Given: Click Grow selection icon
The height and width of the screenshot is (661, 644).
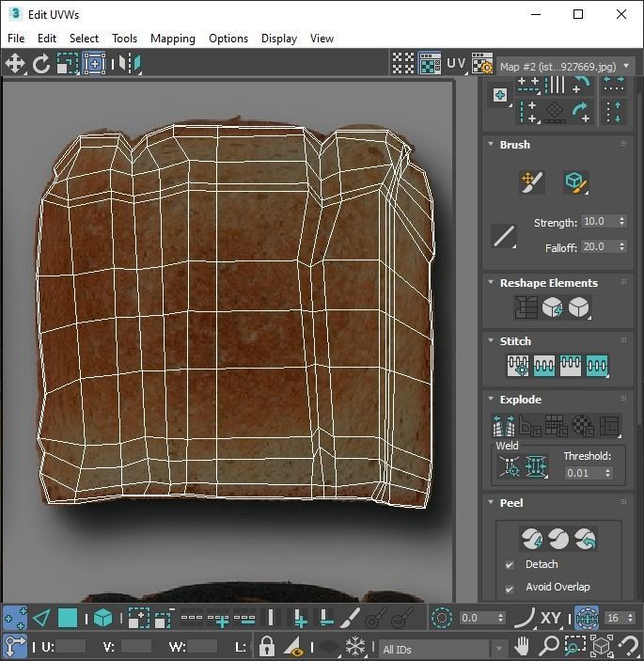Looking at the screenshot, I should click(138, 619).
